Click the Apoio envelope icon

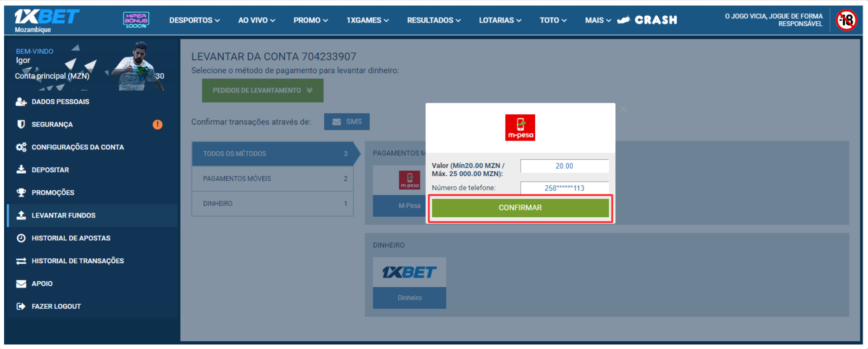(21, 284)
